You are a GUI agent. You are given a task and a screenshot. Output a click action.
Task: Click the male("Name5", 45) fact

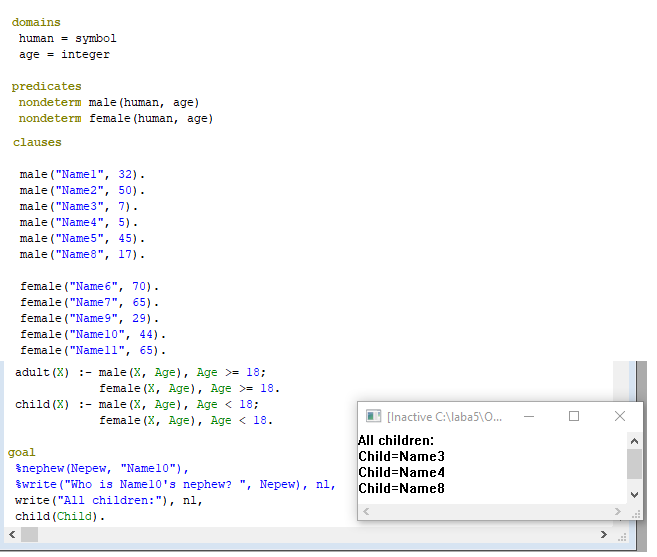82,238
